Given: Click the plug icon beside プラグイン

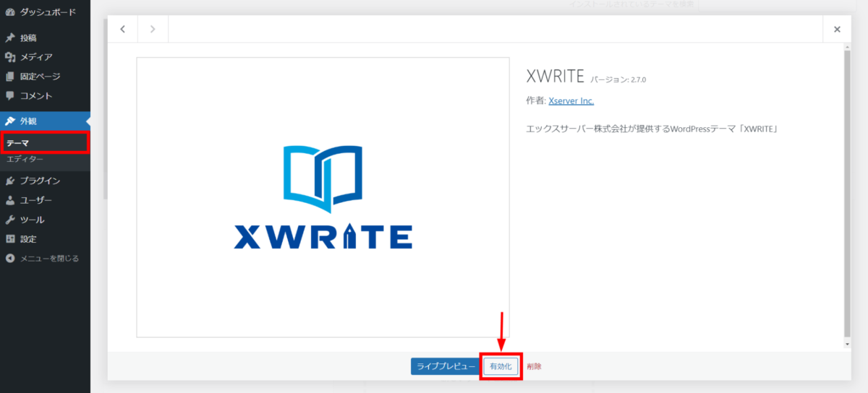Looking at the screenshot, I should 10,181.
